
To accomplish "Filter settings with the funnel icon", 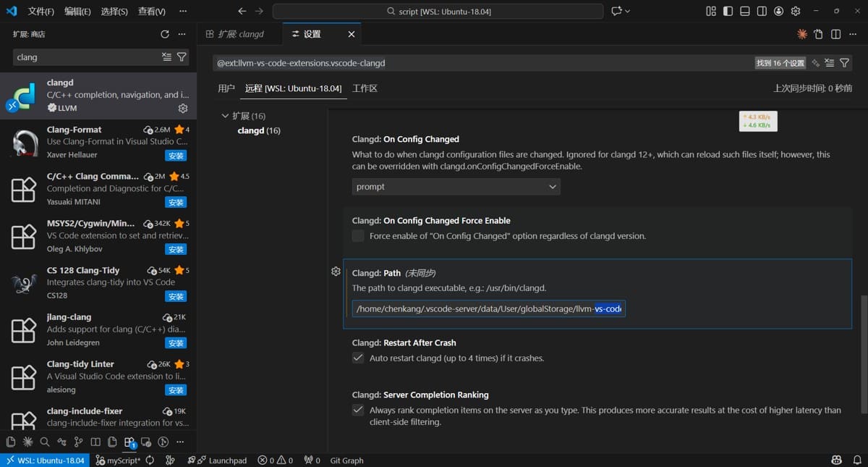I will (844, 63).
